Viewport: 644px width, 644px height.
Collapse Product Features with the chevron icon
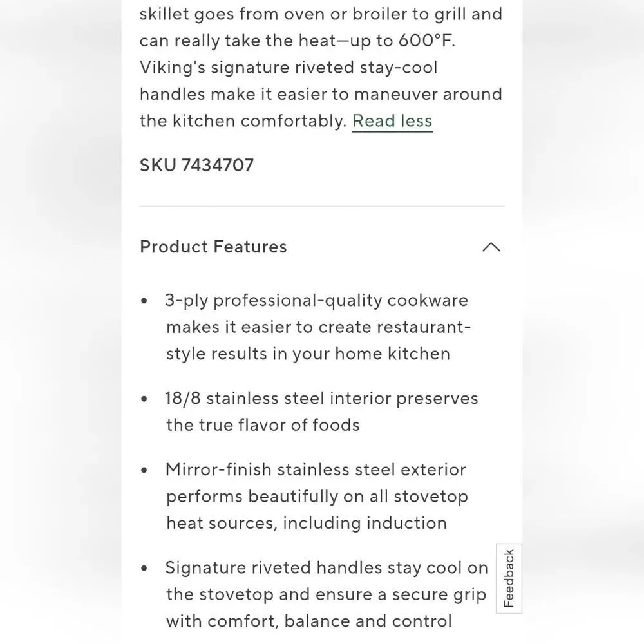(x=491, y=247)
